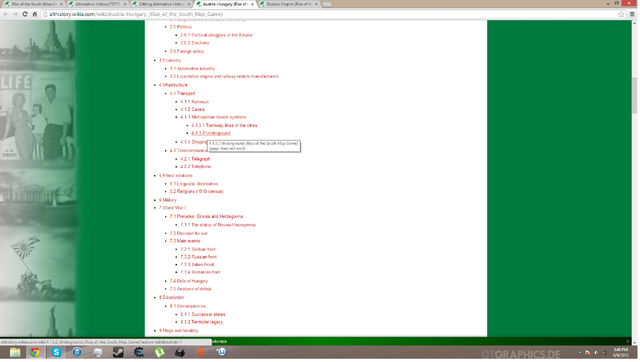640x362 pixels.
Task: Open Uplay from the taskbar
Action: (x=221, y=352)
